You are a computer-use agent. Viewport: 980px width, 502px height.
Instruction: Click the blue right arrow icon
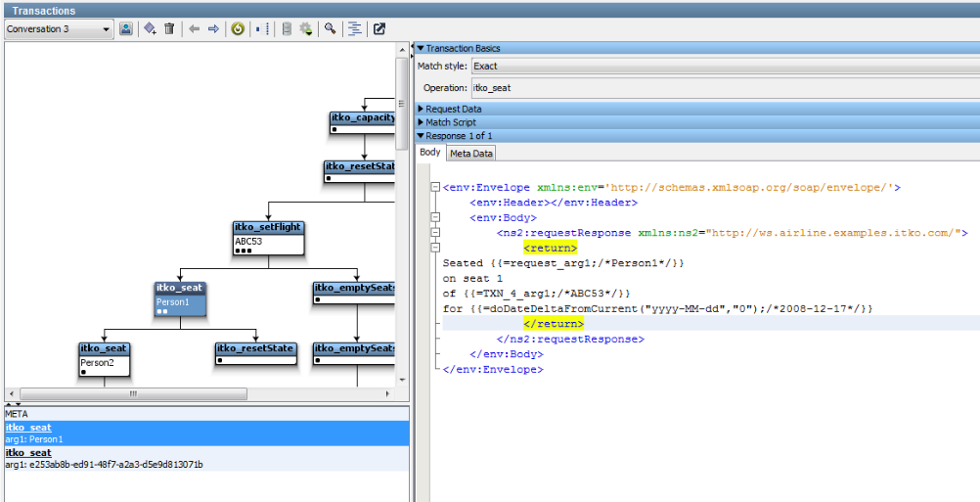tap(213, 29)
